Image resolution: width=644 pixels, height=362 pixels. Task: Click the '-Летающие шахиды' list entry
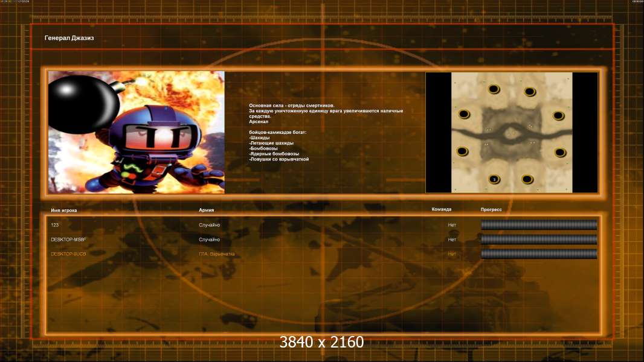pos(271,143)
